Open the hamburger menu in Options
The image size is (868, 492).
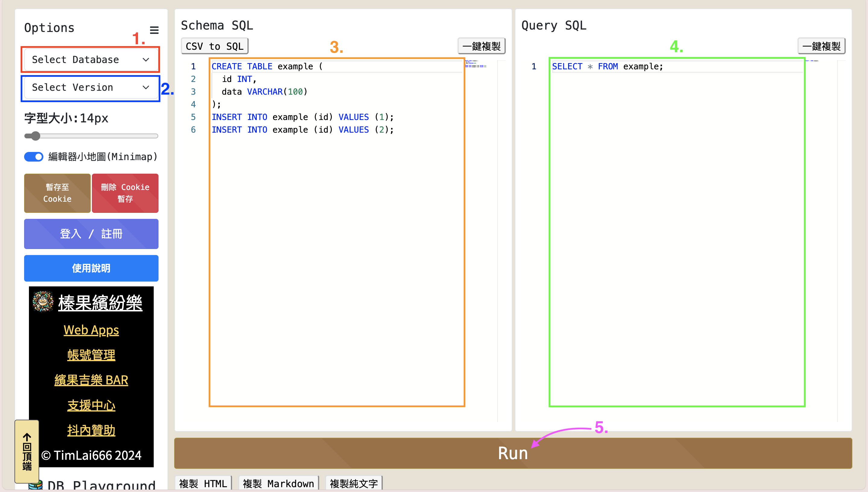point(154,30)
